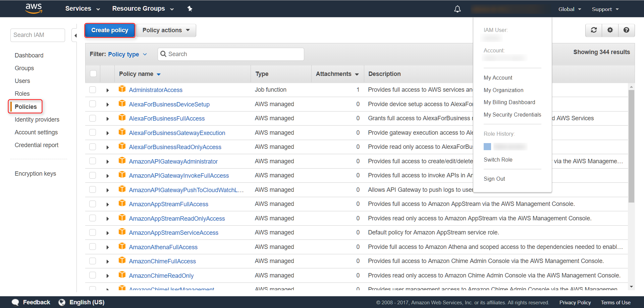Open the Resource Groups menu
644x308 pixels.
(143, 9)
